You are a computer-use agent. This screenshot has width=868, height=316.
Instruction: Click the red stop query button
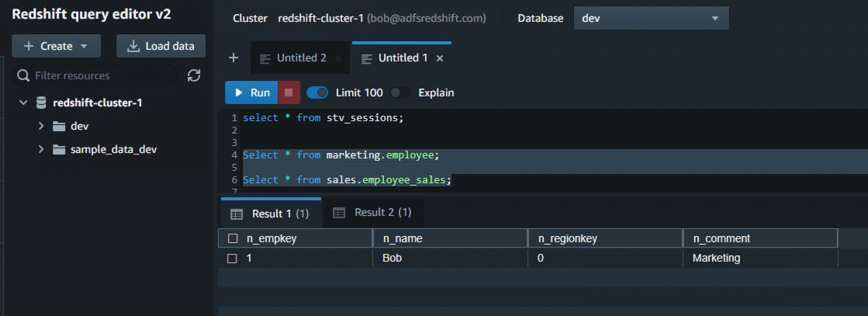(289, 92)
